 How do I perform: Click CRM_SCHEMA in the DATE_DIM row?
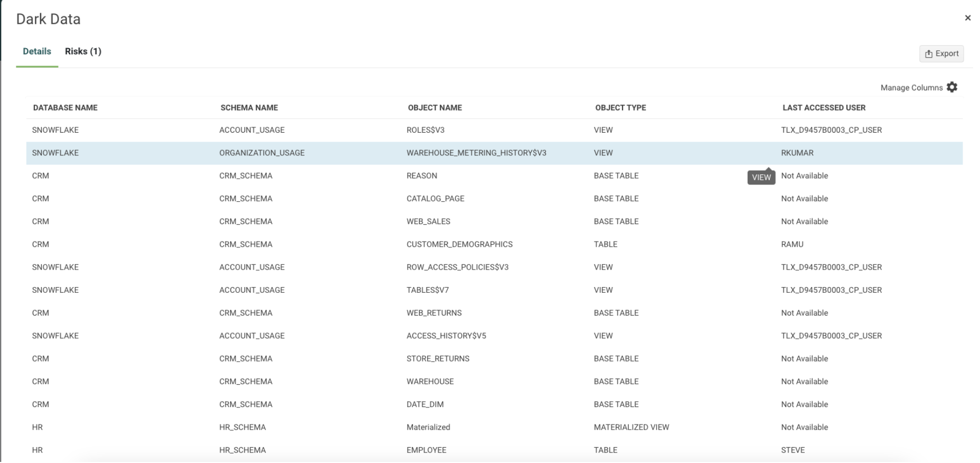click(x=246, y=404)
